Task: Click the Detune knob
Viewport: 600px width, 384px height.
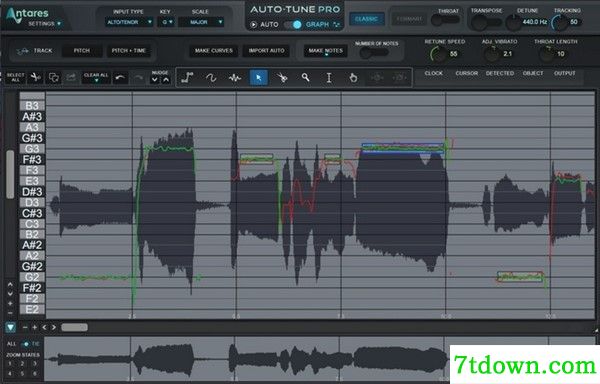Action: pos(513,22)
